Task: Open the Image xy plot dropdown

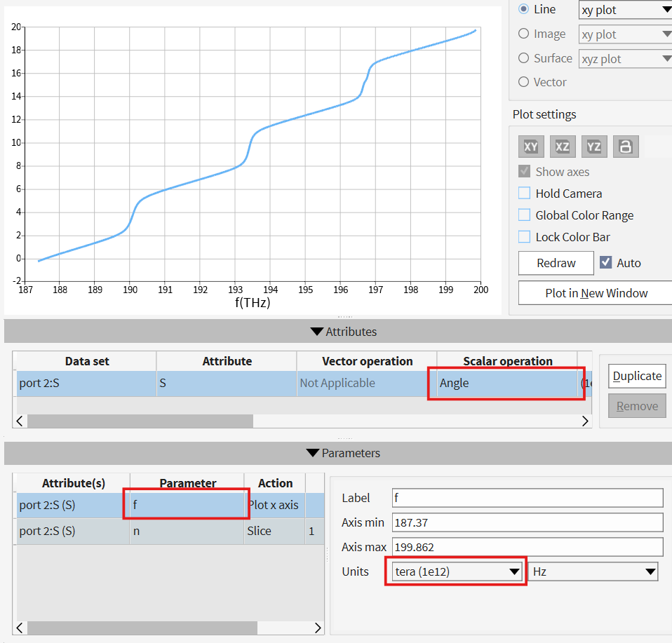Action: click(626, 34)
